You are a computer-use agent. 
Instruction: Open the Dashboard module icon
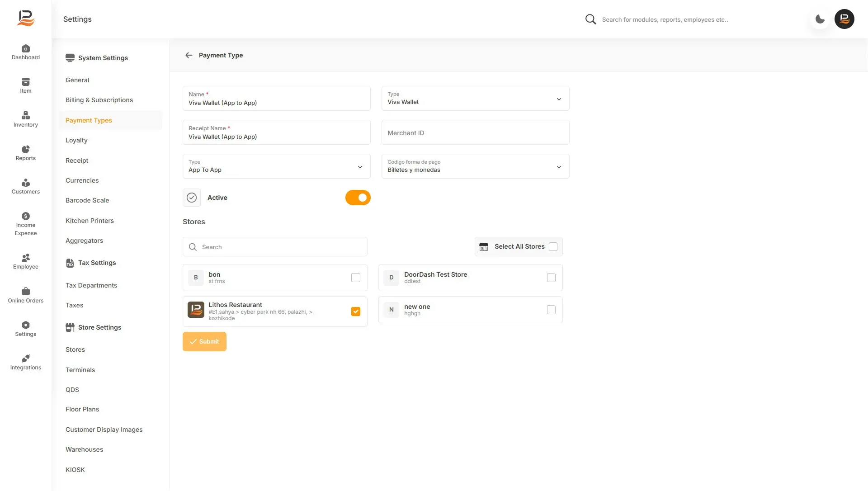pos(26,49)
